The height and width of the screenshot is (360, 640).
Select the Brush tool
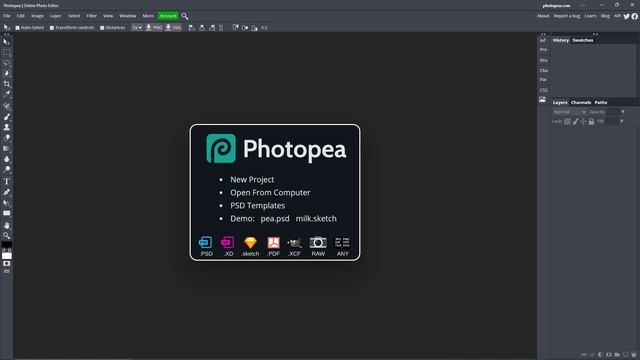pyautogui.click(x=7, y=117)
